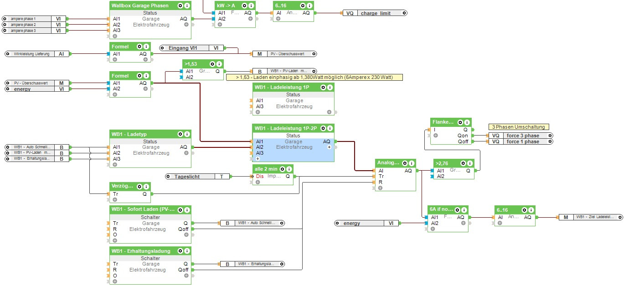Show info for Analog... block
644x303 pixels.
point(412,163)
